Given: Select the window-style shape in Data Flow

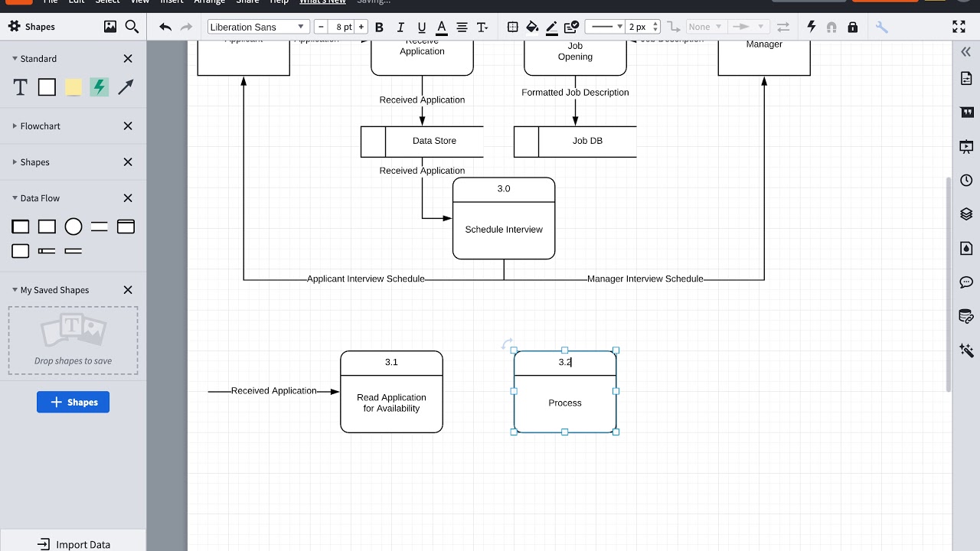Looking at the screenshot, I should (126, 227).
